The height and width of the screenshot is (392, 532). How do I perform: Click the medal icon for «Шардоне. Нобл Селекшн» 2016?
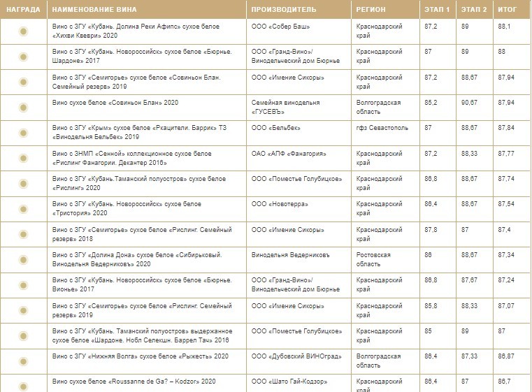tap(23, 336)
